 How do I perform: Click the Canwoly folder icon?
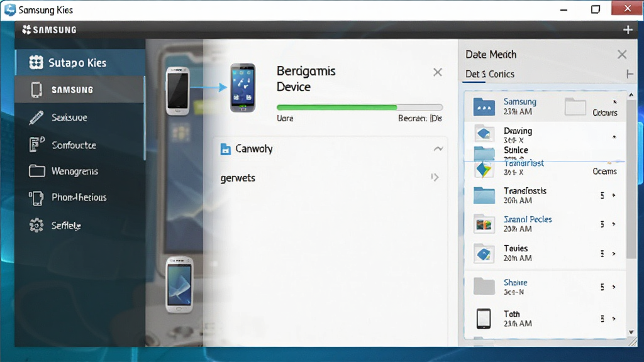226,148
